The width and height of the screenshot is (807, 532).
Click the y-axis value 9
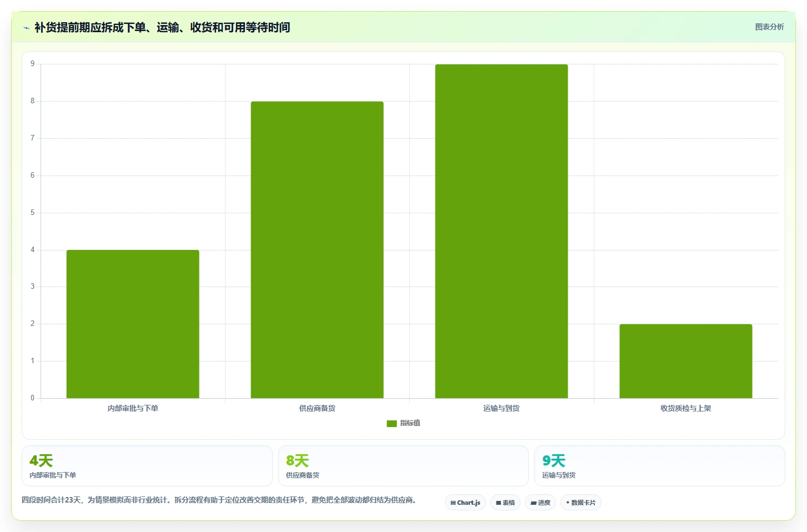coord(32,64)
